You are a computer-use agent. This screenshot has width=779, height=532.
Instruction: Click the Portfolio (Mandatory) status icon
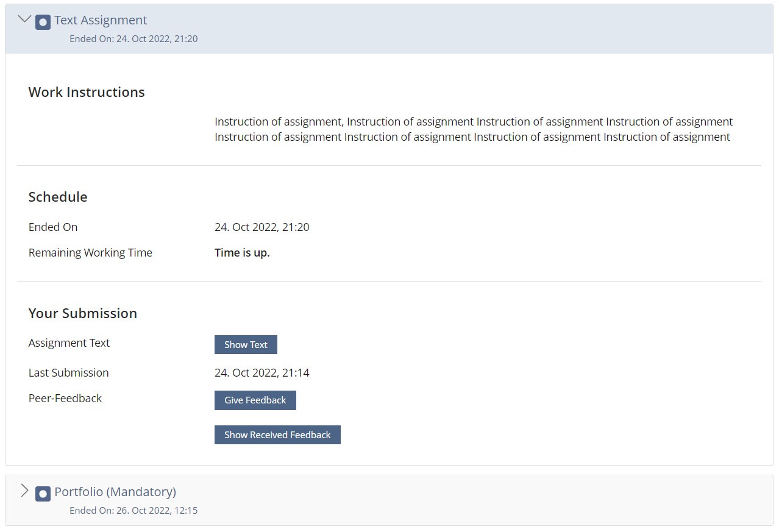[x=43, y=494]
